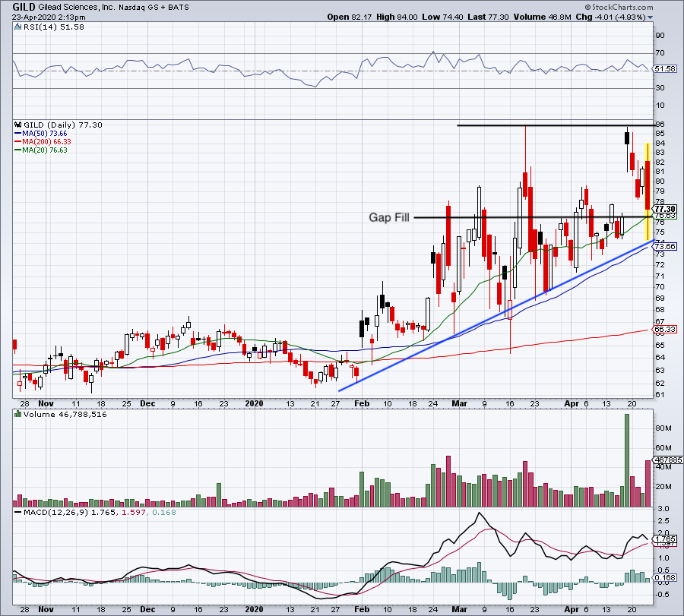Viewport: 684px width, 616px height.
Task: Click the timestamp 23-Apr-2020 2:13pm
Action: click(49, 17)
